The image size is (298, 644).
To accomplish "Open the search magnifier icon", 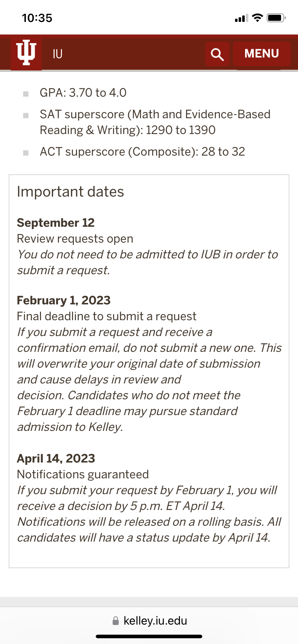I will [217, 54].
